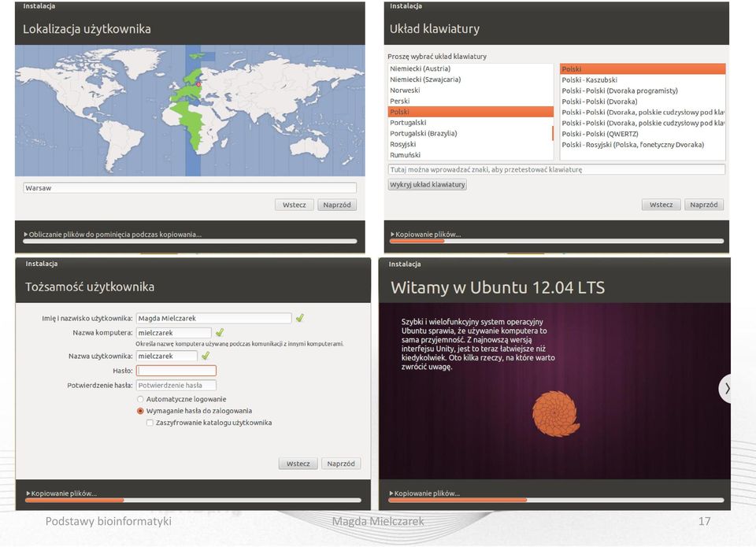The image size is (756, 547).
Task: Select Automatyczne logowanie radio option
Action: pos(140,399)
